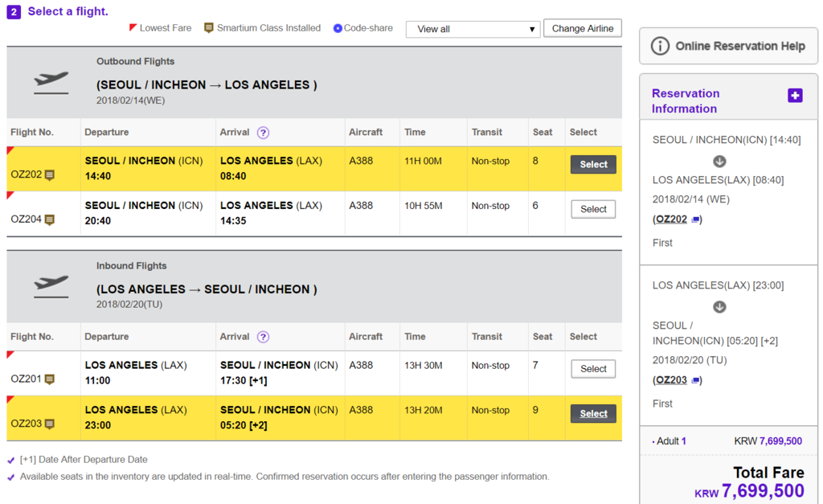Image resolution: width=823 pixels, height=504 pixels.
Task: Click the outbound flights airplane icon
Action: [x=51, y=83]
